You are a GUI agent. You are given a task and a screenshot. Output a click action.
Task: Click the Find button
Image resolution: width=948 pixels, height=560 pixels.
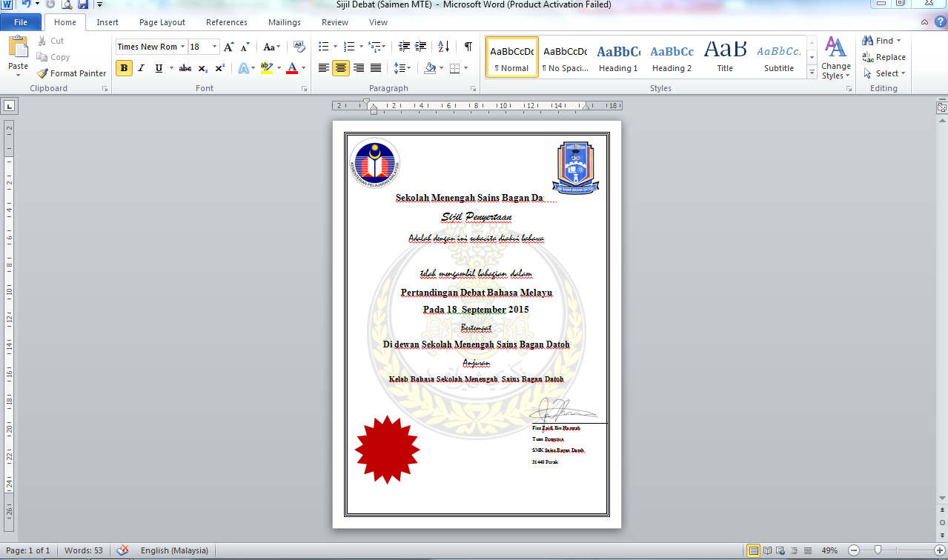[x=881, y=41]
